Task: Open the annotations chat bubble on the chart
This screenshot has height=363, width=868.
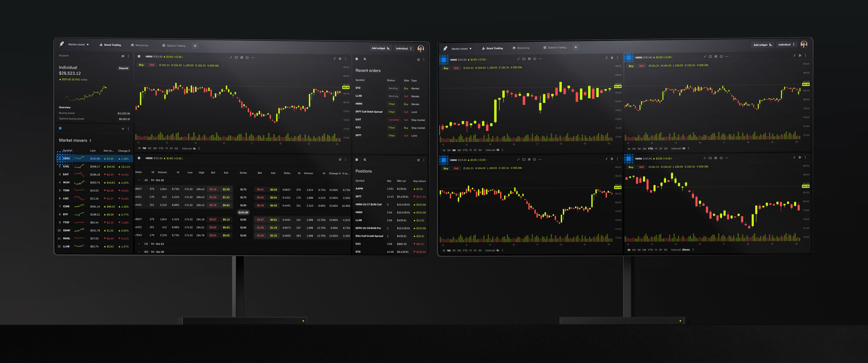Action: pyautogui.click(x=247, y=58)
